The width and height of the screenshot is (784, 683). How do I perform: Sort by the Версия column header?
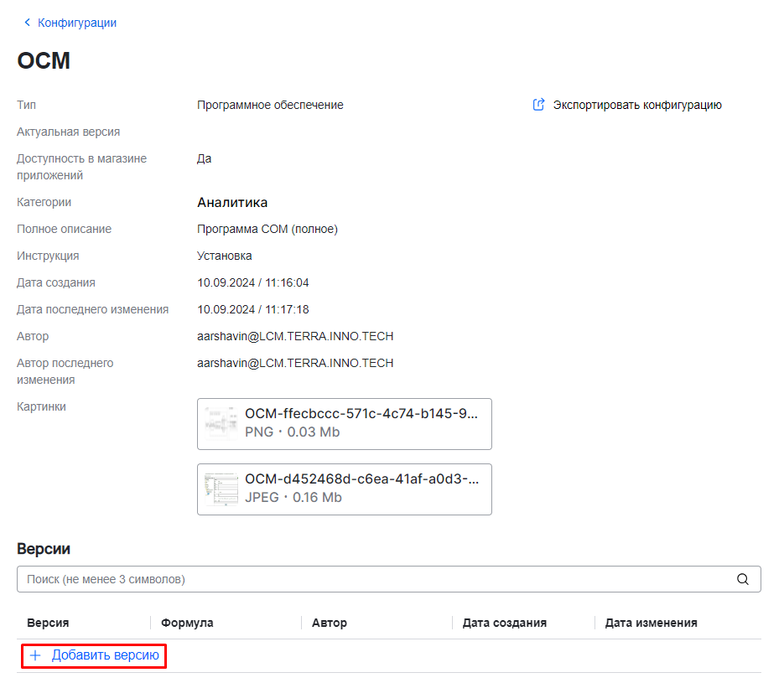click(48, 623)
